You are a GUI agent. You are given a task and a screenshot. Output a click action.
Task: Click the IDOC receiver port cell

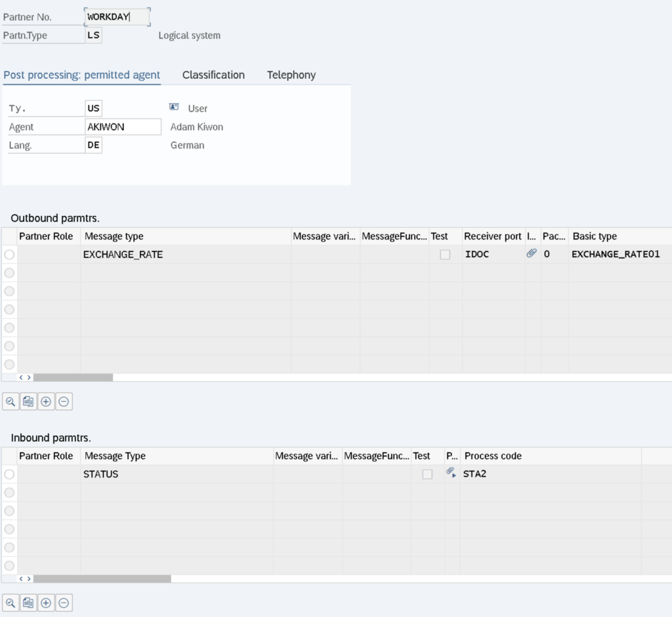click(x=493, y=255)
